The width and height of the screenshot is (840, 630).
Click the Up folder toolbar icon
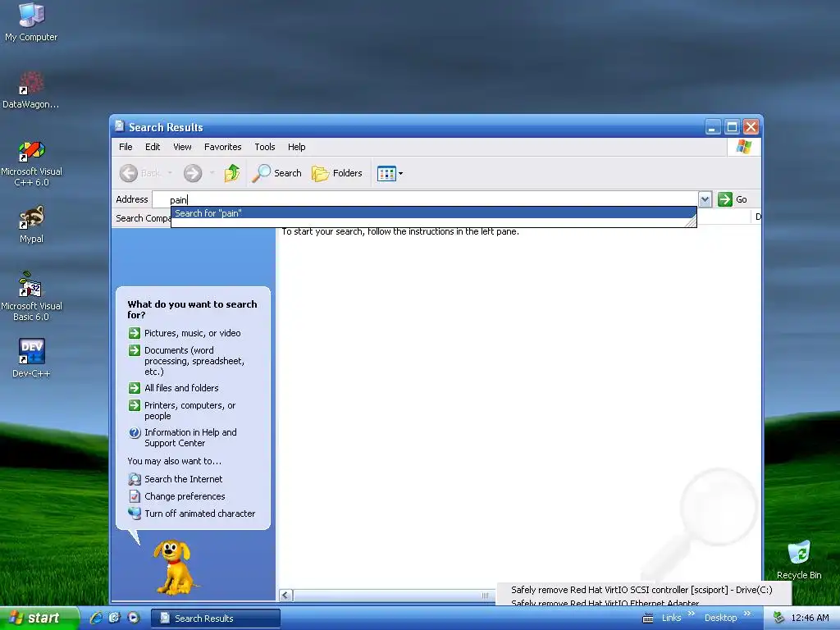(x=232, y=173)
